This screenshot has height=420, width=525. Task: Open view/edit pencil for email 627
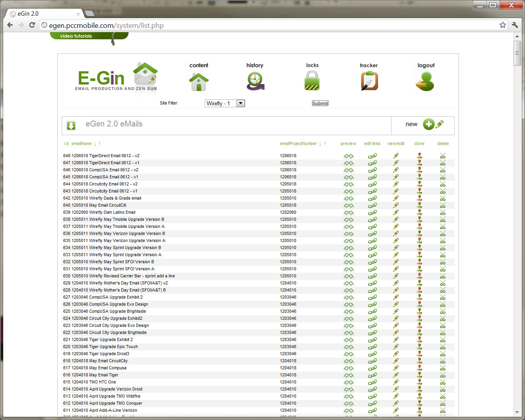point(396,297)
